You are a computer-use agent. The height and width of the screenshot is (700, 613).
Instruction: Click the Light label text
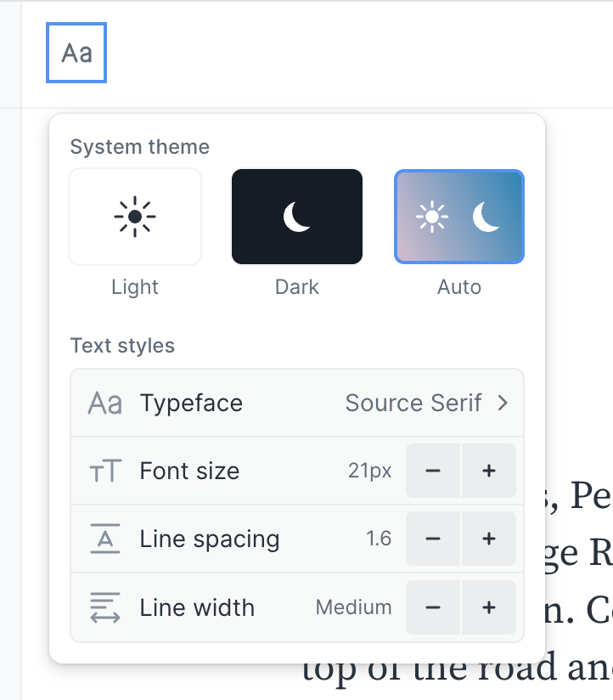pyautogui.click(x=135, y=286)
